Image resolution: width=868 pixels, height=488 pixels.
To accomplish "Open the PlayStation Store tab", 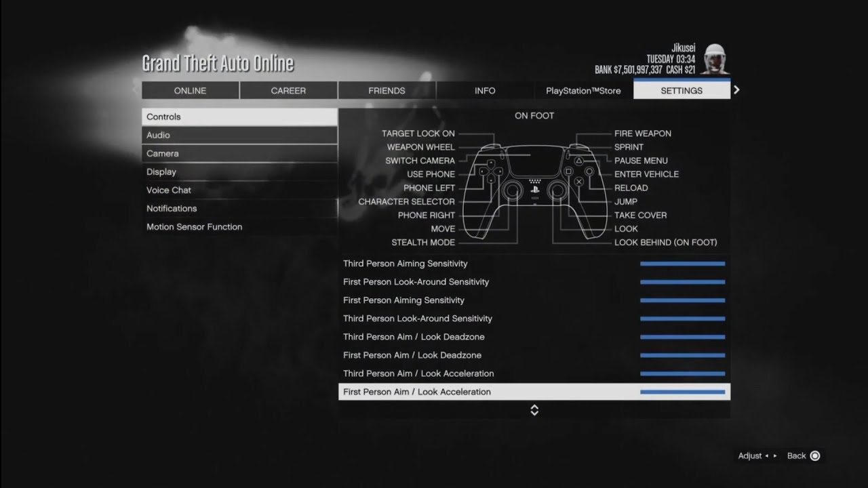I will [x=583, y=90].
